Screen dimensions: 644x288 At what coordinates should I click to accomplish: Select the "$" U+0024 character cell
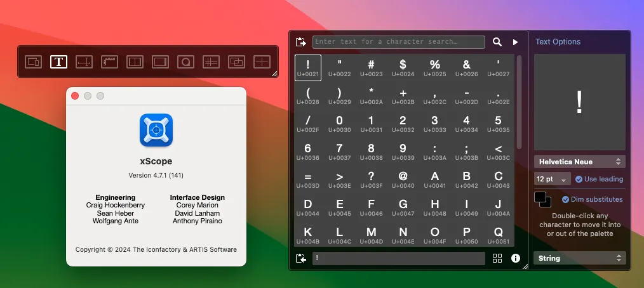pyautogui.click(x=403, y=68)
